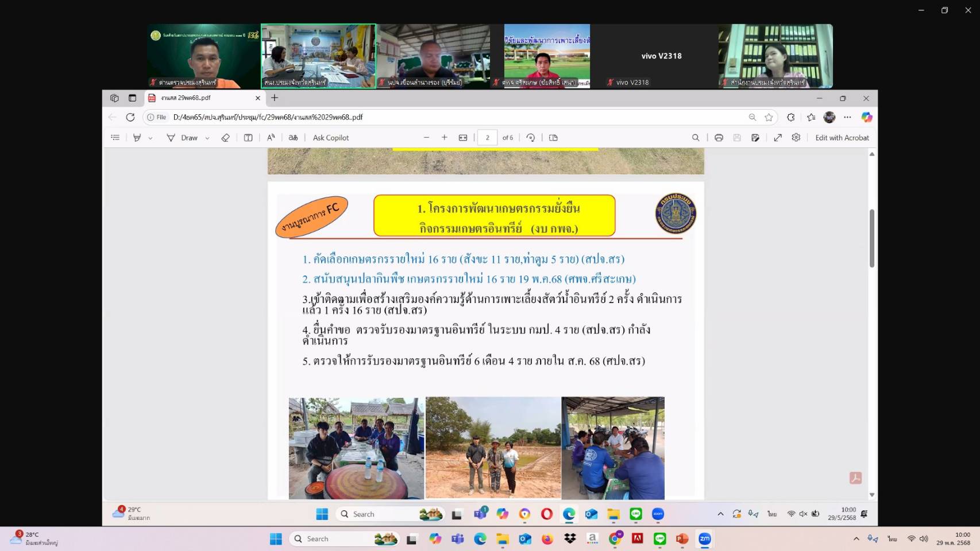Open the PDF settings gear
The width and height of the screenshot is (980, 551).
point(796,138)
